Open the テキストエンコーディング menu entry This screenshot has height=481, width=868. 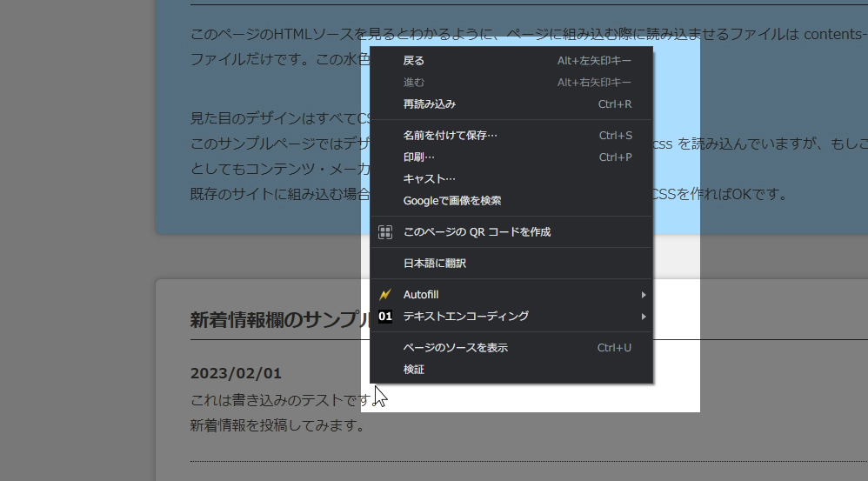(466, 317)
